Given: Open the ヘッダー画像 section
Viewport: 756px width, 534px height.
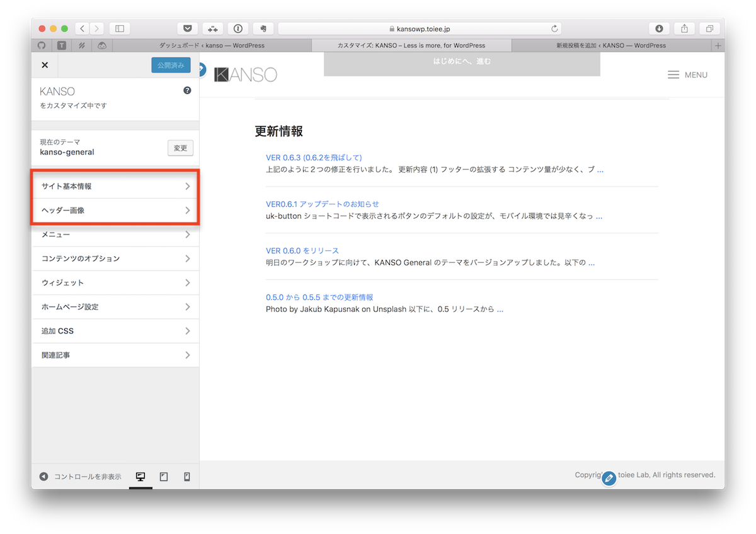Looking at the screenshot, I should [115, 211].
